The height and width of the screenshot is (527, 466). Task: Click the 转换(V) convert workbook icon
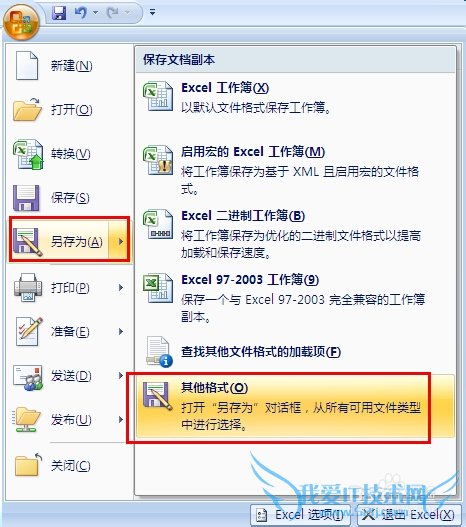pyautogui.click(x=28, y=154)
